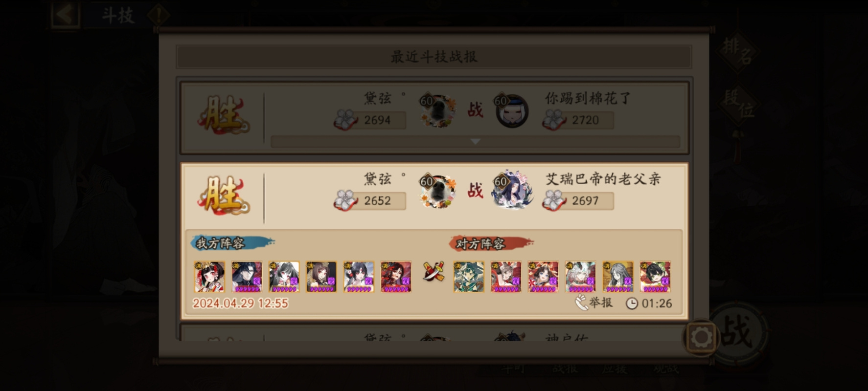Tap the back arrow icon near 斗技
The image size is (868, 391).
(x=65, y=14)
